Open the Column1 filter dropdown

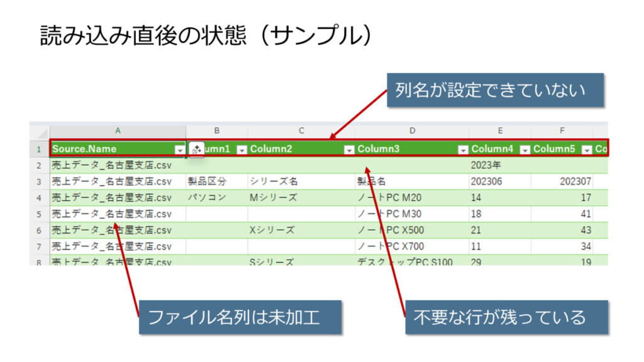[x=241, y=150]
